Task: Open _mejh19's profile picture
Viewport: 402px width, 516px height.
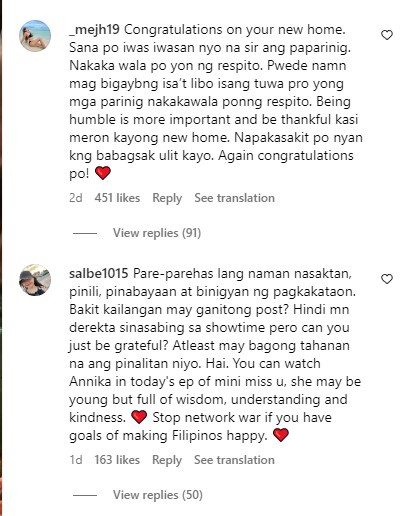Action: pyautogui.click(x=35, y=36)
